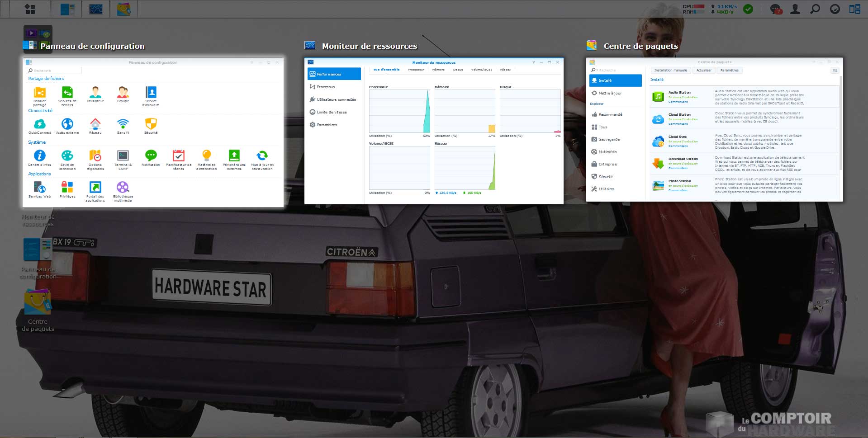Open notifications chat icon with red 7 badge
Image resolution: width=868 pixels, height=438 pixels.
coord(776,9)
